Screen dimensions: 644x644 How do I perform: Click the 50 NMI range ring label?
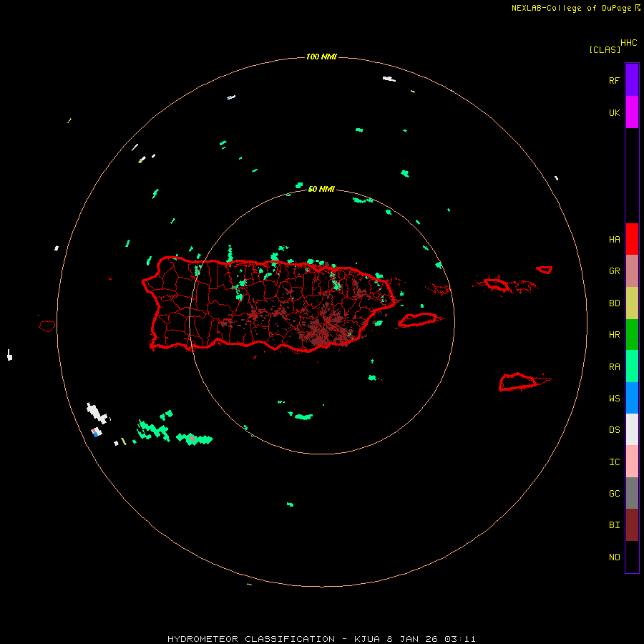pyautogui.click(x=321, y=190)
